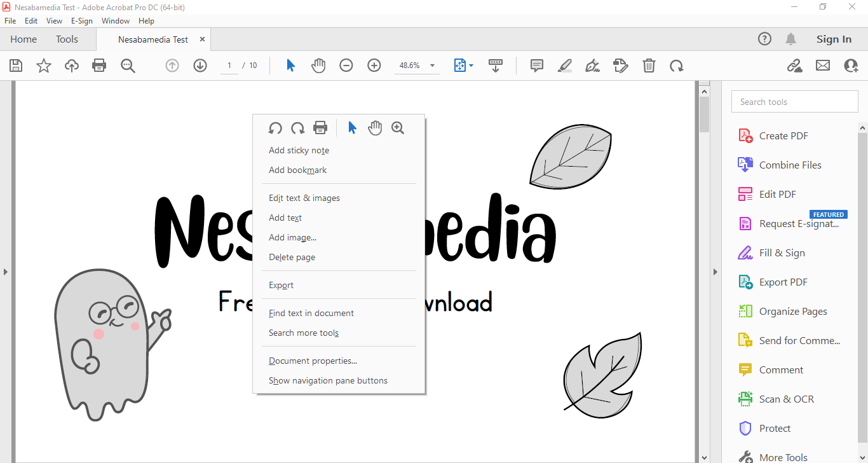The width and height of the screenshot is (868, 463).
Task: Click the star bookmark icon in toolbar
Action: point(44,66)
